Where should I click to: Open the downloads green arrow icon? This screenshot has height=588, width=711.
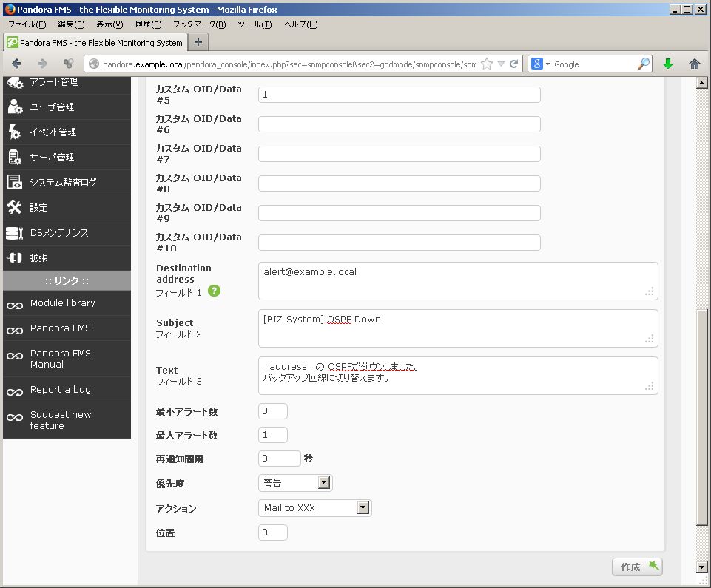[668, 64]
